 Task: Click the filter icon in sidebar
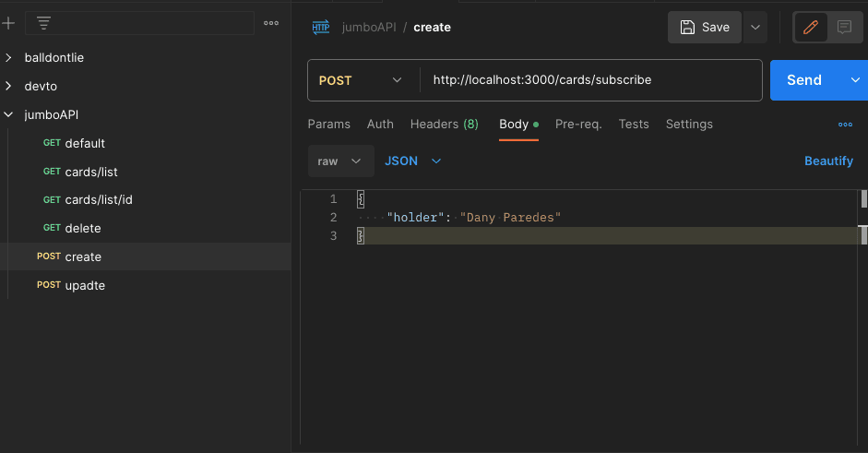(43, 23)
